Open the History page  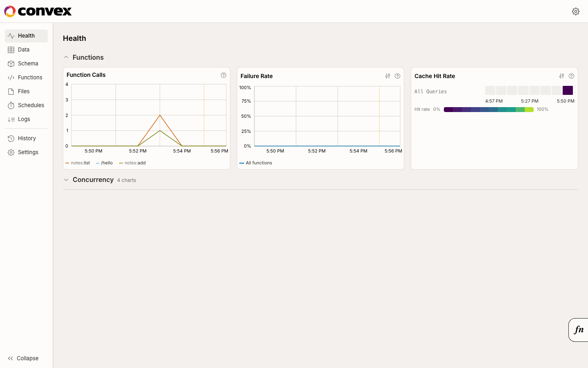coord(26,139)
